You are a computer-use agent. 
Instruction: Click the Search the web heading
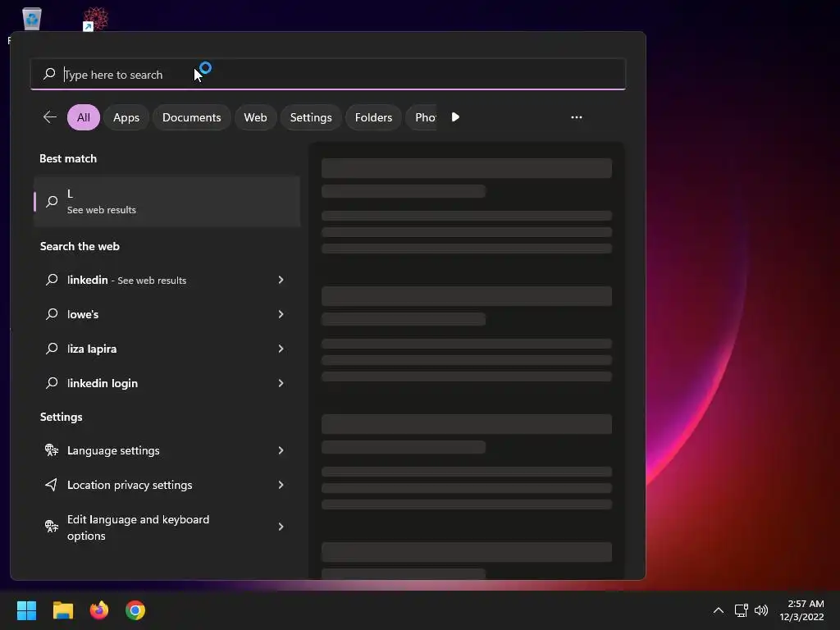[x=80, y=246]
